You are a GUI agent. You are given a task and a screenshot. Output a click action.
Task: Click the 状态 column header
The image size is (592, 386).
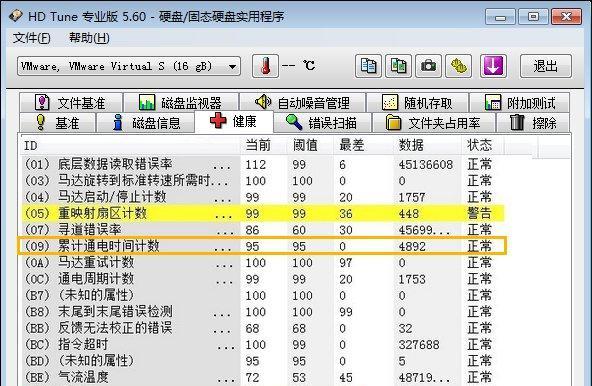[x=483, y=145]
